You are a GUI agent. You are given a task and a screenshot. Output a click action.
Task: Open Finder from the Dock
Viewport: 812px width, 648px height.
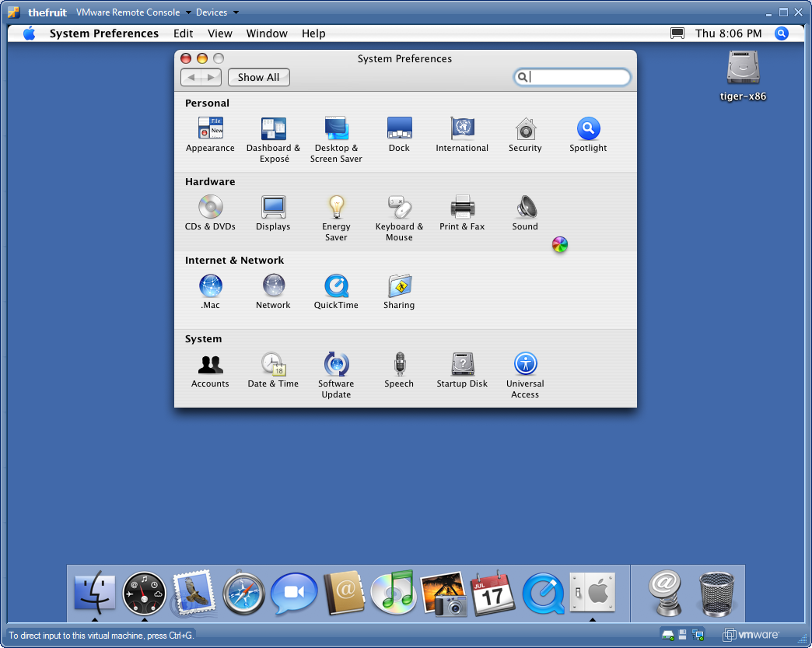tap(95, 593)
